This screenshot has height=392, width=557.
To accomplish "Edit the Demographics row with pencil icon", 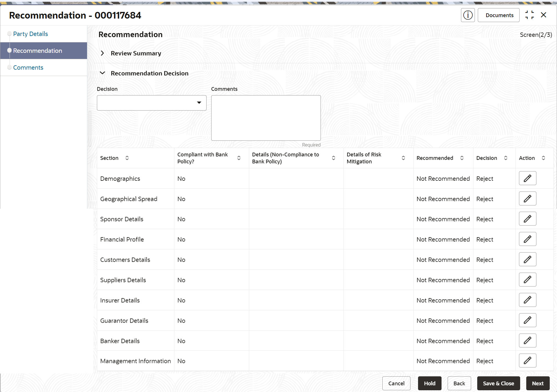I will 527,178.
